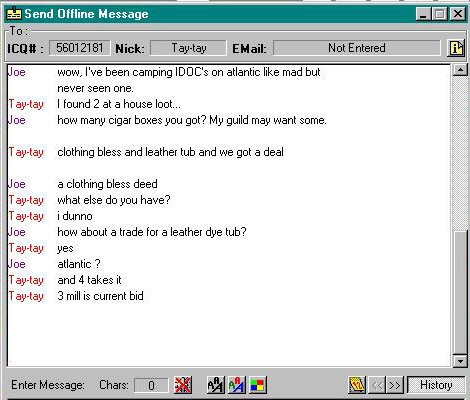Click the Send Offline Message title bar icon
Screen dimensions: 470x400
point(14,13)
